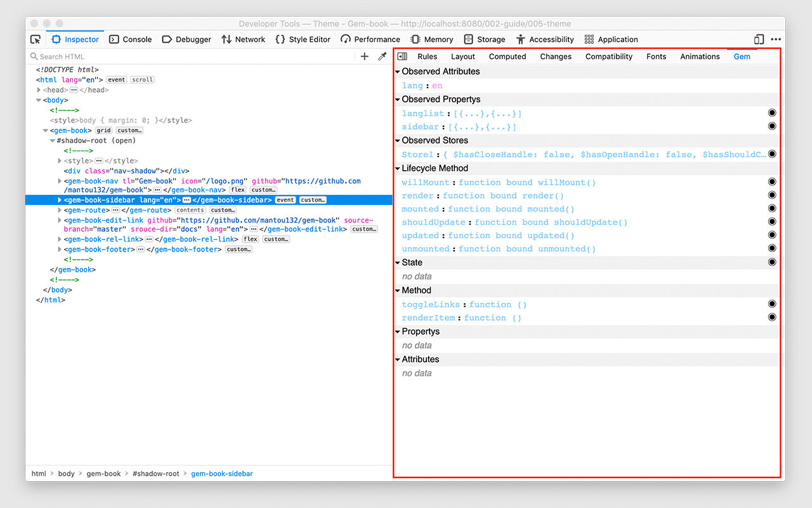This screenshot has width=812, height=508.
Task: Click the inspect circle for Store1
Action: click(772, 154)
